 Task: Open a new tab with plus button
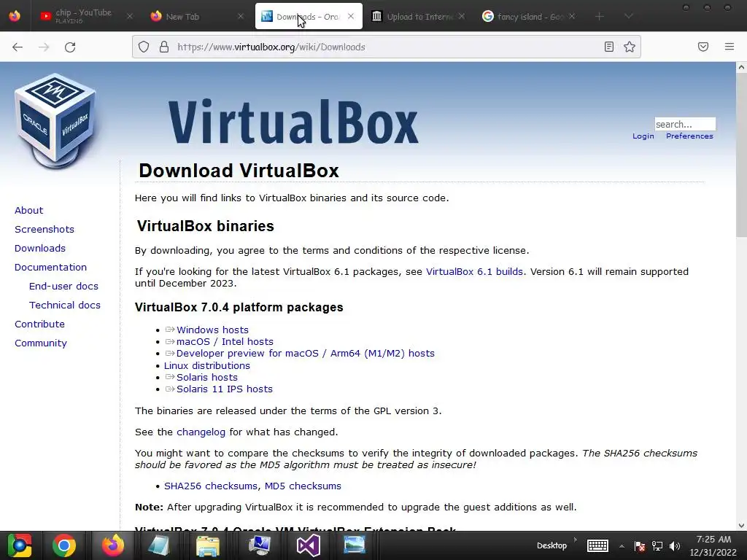click(x=600, y=17)
